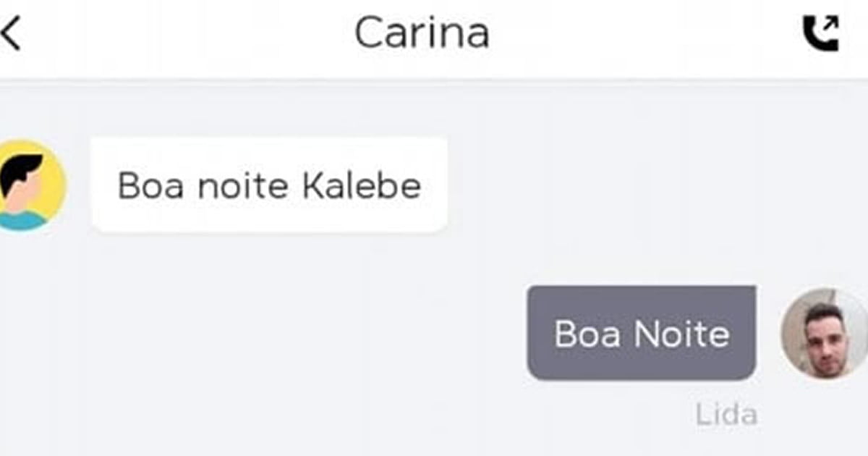Image resolution: width=868 pixels, height=456 pixels.
Task: Call Carina using the top-right phone icon
Action: pos(821,33)
